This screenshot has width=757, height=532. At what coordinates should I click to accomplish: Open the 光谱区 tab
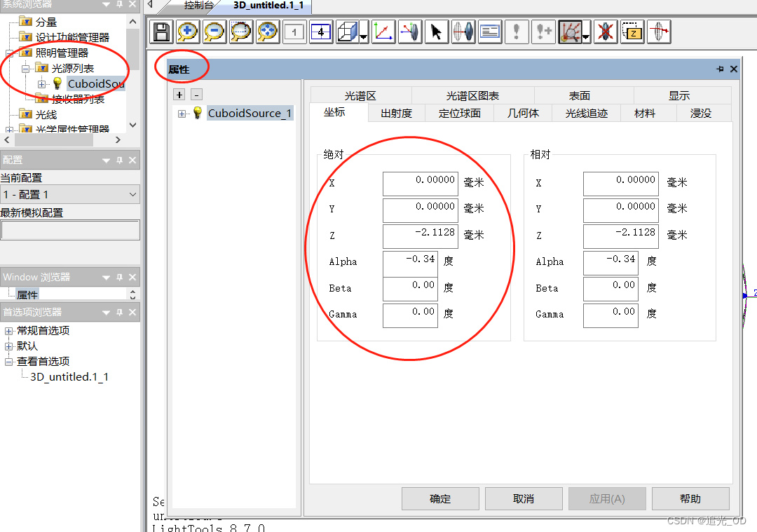coord(360,95)
